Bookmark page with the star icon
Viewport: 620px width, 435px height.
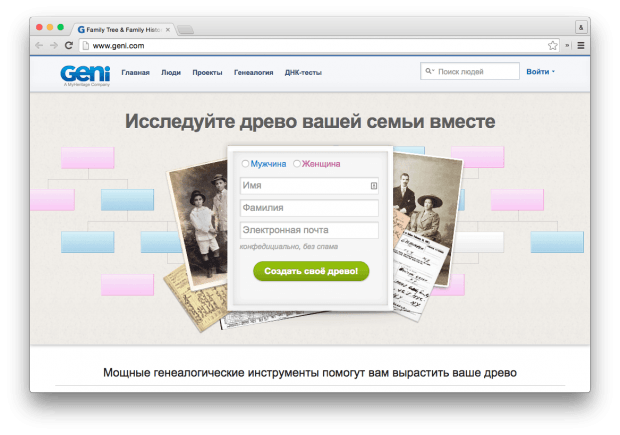(x=552, y=45)
